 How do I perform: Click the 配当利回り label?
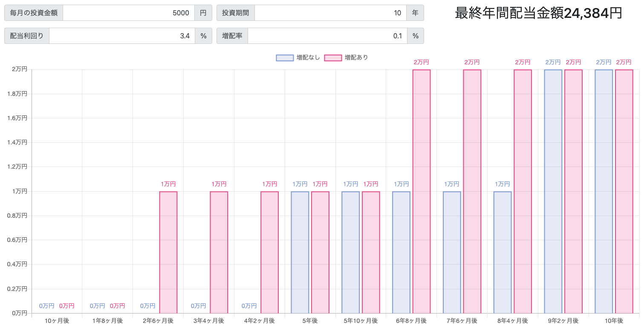pos(27,36)
